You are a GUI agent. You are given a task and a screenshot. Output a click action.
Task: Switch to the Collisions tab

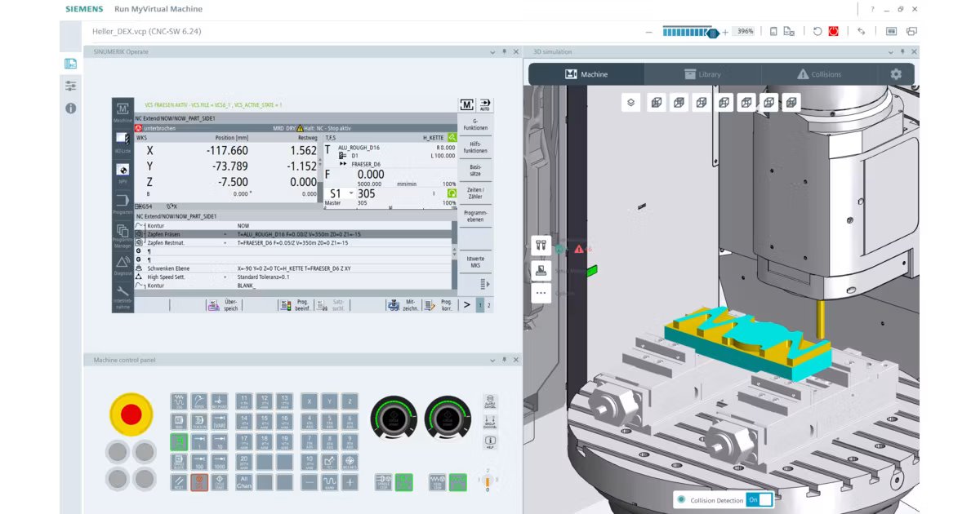coord(819,74)
